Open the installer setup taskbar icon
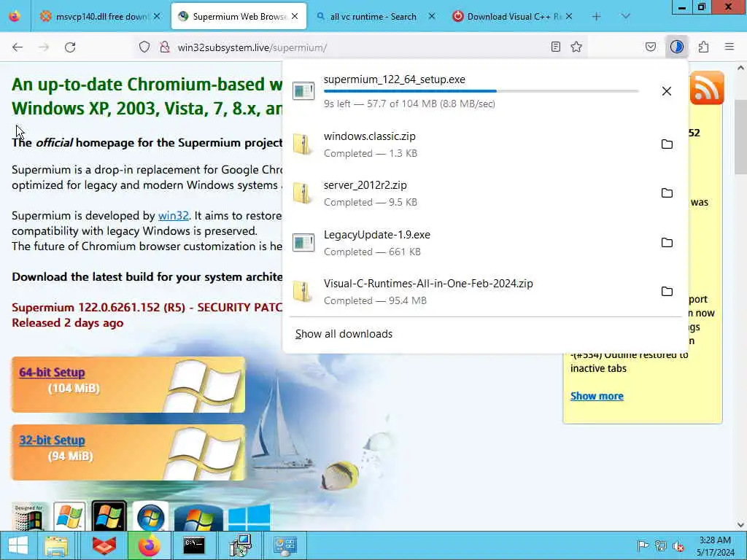Screen dimensions: 747x560 pos(239,545)
